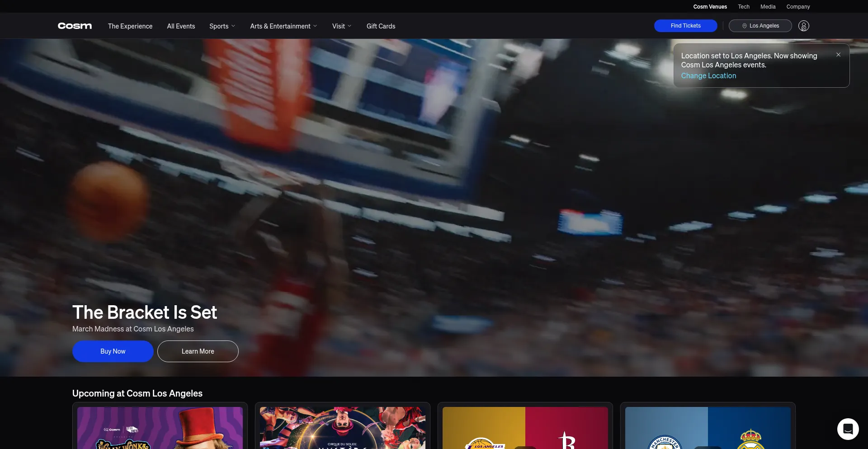868x449 pixels.
Task: Open Gift Cards page
Action: (381, 26)
